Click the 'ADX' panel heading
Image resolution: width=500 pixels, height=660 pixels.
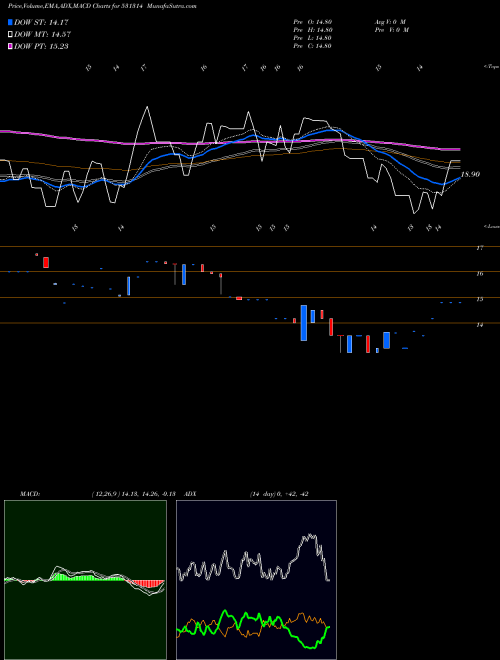(190, 494)
